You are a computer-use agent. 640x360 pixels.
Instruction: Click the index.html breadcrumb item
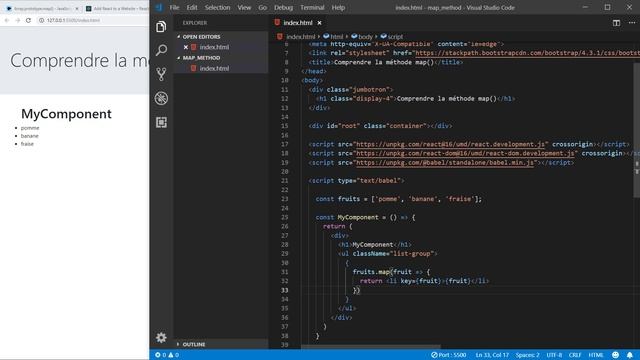(296, 36)
